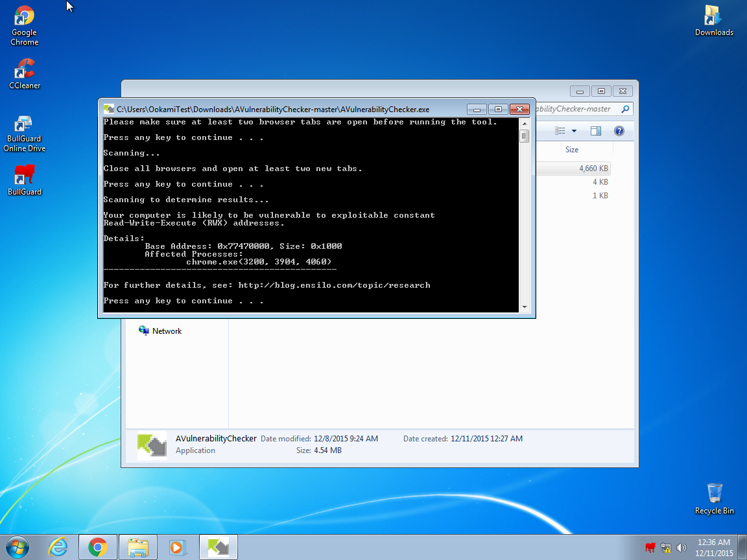The width and height of the screenshot is (747, 560).
Task: Click the network warning tray icon
Action: [x=666, y=548]
